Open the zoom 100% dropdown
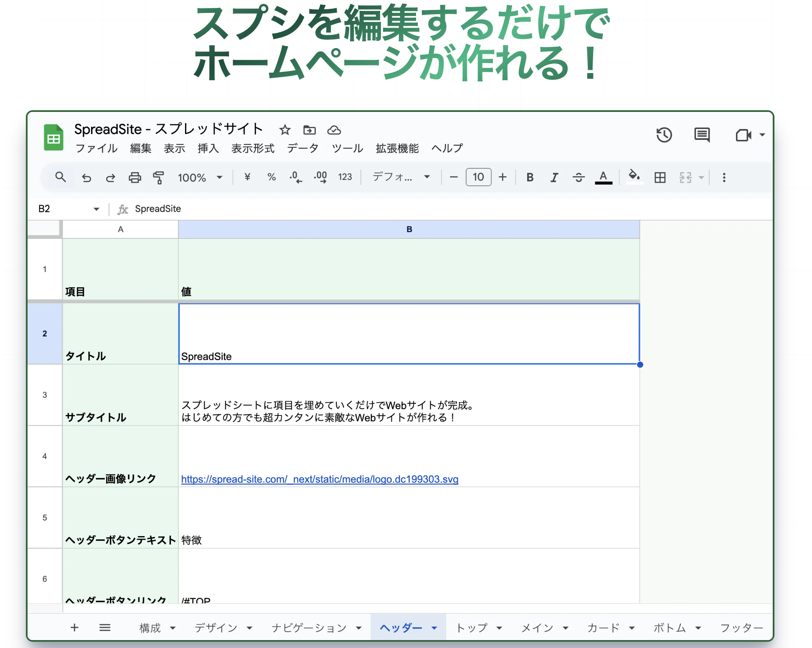812x648 pixels. 200,177
